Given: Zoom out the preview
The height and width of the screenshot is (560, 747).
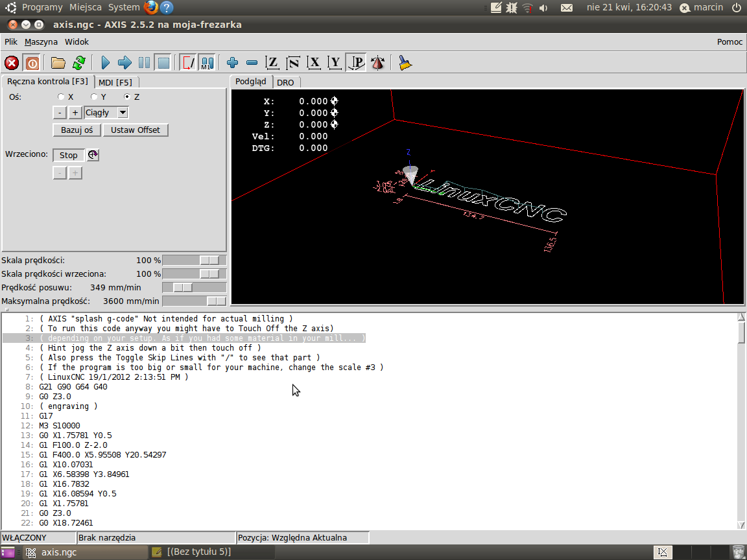Looking at the screenshot, I should 252,63.
